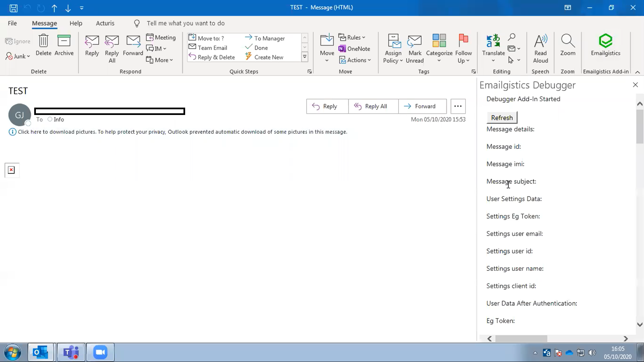Open the IM dropdown
Screen dimensions: 644x362
click(x=156, y=49)
